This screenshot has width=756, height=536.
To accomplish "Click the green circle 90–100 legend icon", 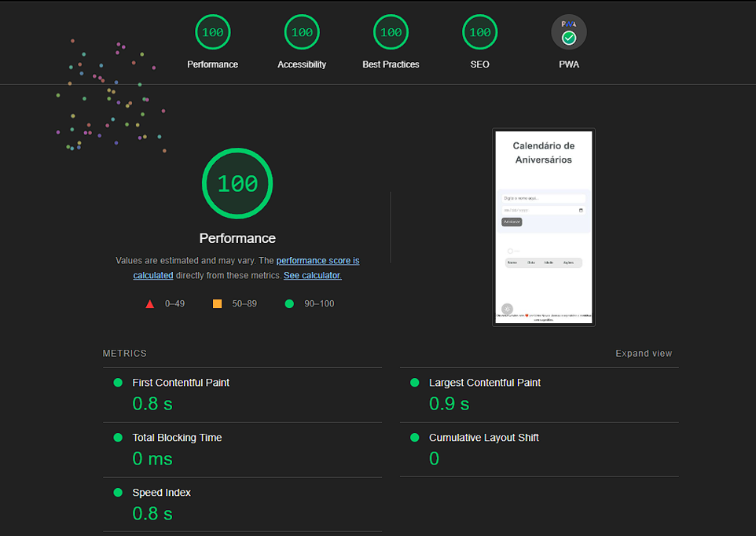I will pyautogui.click(x=289, y=303).
